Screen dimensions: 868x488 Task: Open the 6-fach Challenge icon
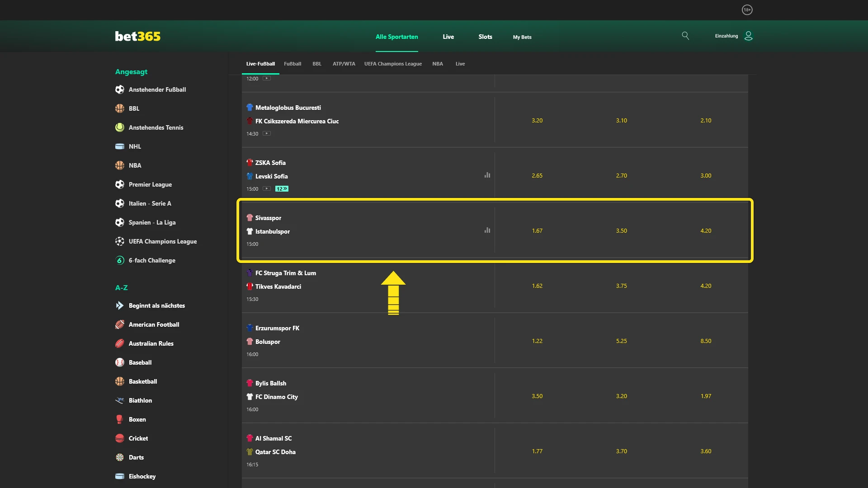[x=119, y=260]
